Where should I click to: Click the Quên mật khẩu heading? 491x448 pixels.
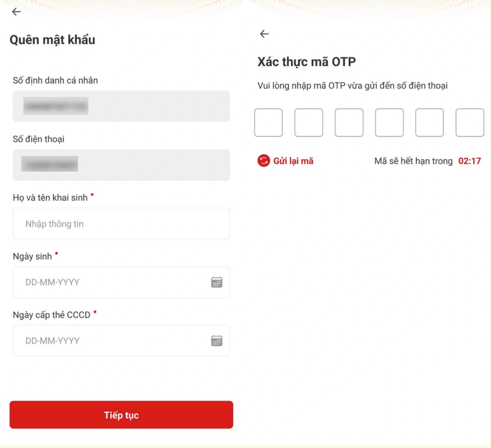[x=52, y=40]
